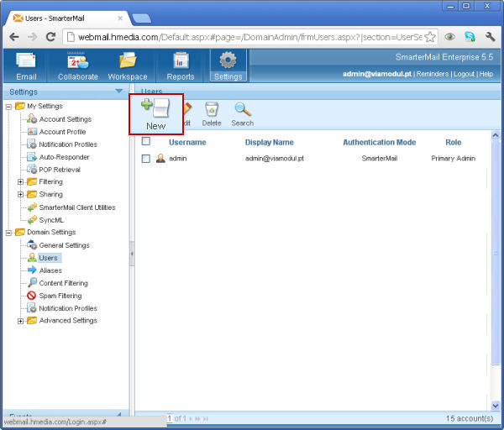The height and width of the screenshot is (430, 504).
Task: Switch to the Users - SmarterMail tab
Action: [67, 18]
